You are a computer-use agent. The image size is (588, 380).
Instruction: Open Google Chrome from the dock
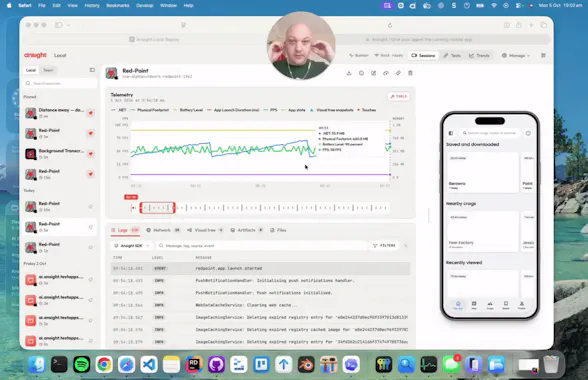104,364
